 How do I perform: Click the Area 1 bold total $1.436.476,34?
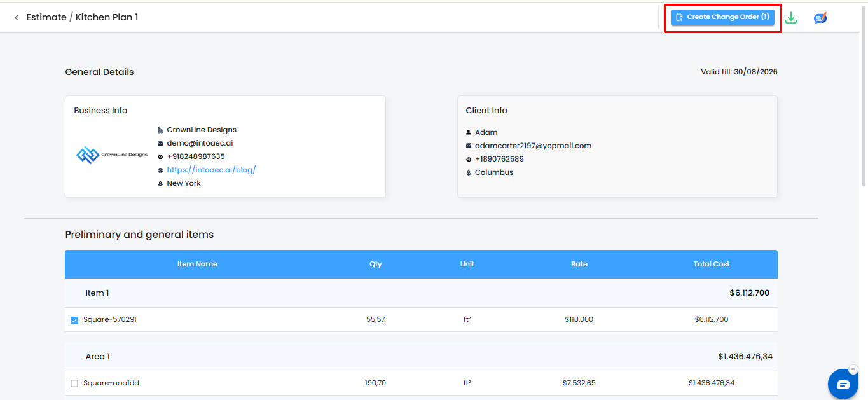tap(745, 357)
